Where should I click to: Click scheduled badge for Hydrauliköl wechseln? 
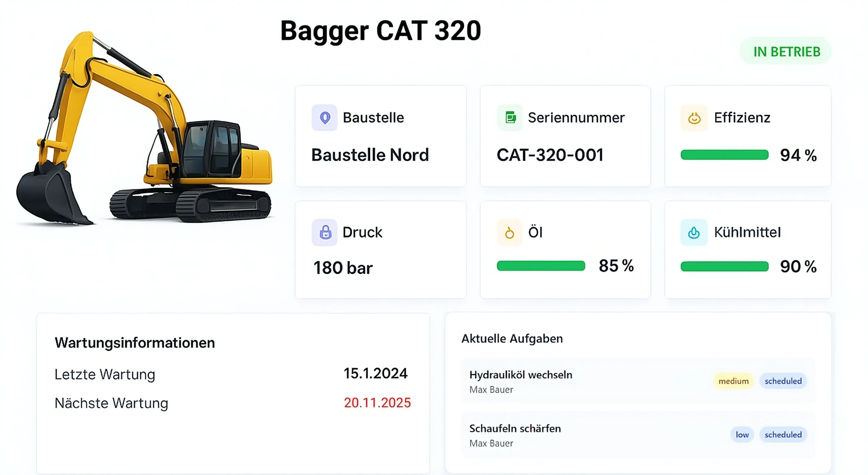[783, 381]
